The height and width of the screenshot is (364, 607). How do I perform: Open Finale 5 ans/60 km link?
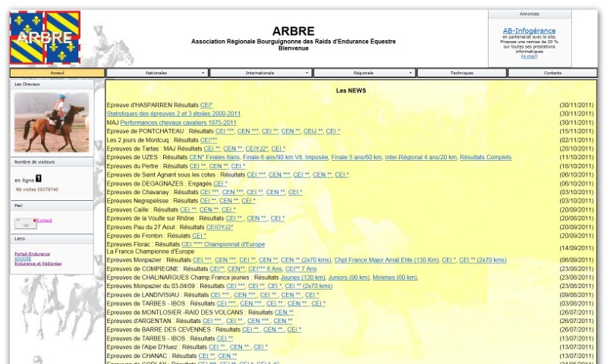point(357,158)
